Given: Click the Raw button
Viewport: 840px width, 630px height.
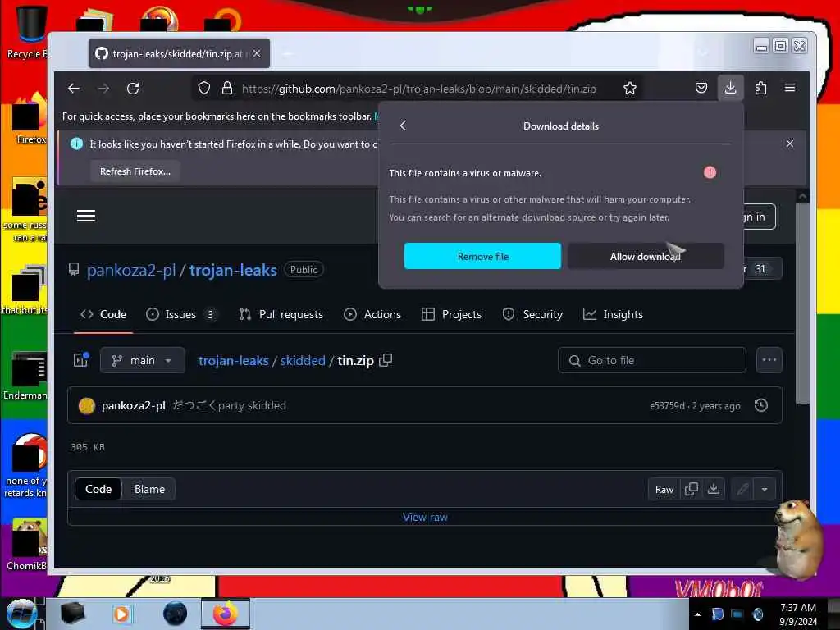Looking at the screenshot, I should click(664, 489).
